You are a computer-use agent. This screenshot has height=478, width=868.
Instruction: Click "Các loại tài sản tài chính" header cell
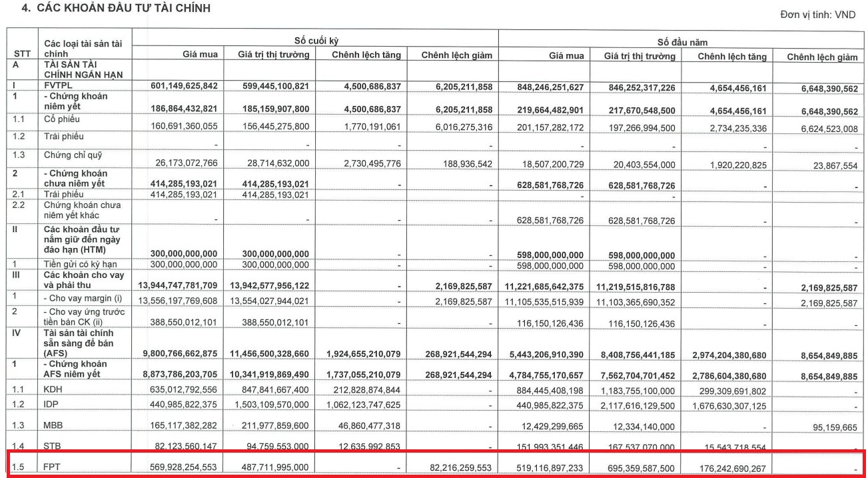pyautogui.click(x=83, y=48)
